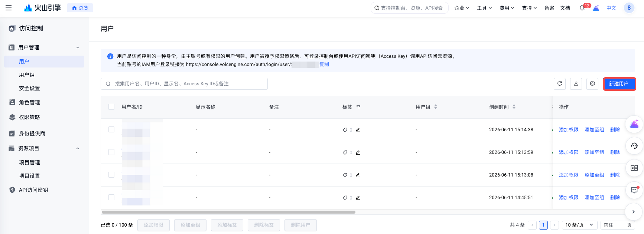
Task: Click the refresh icon above the user table
Action: (x=560, y=84)
